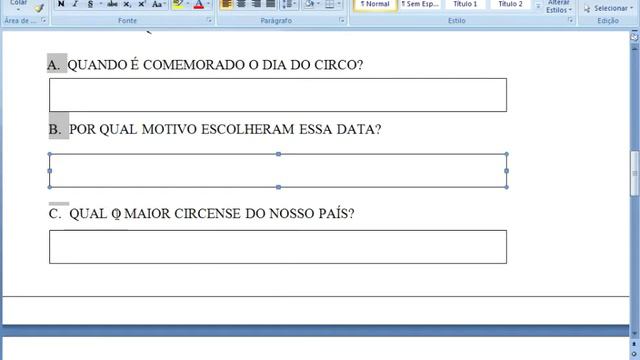This screenshot has width=640, height=360.
Task: Toggle strikethrough (abc) formatting
Action: tap(112, 4)
